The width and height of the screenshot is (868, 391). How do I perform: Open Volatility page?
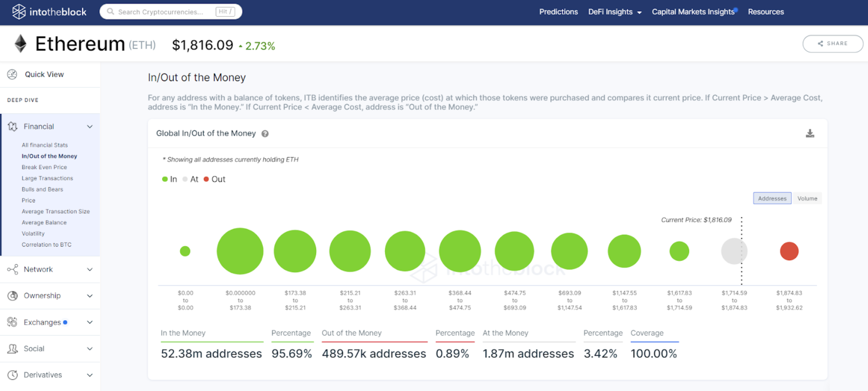pyautogui.click(x=33, y=234)
